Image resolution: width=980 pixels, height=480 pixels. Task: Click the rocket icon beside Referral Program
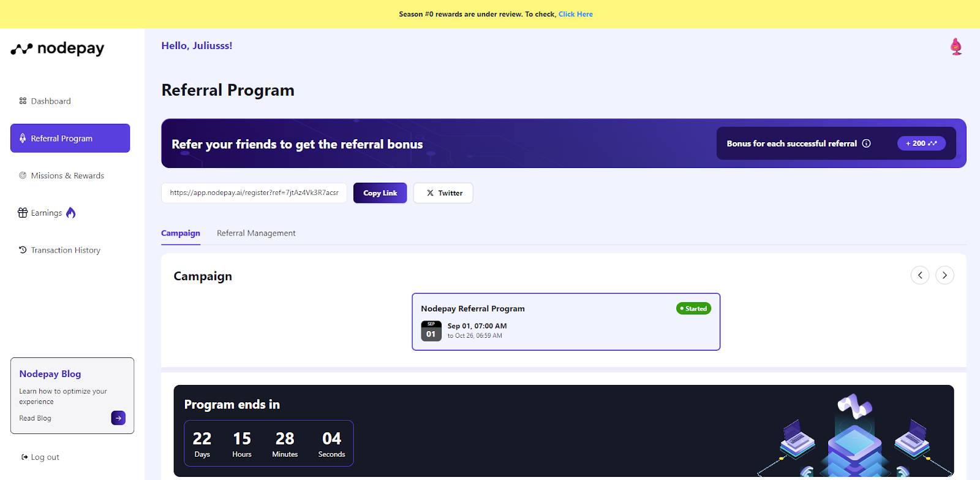coord(23,139)
